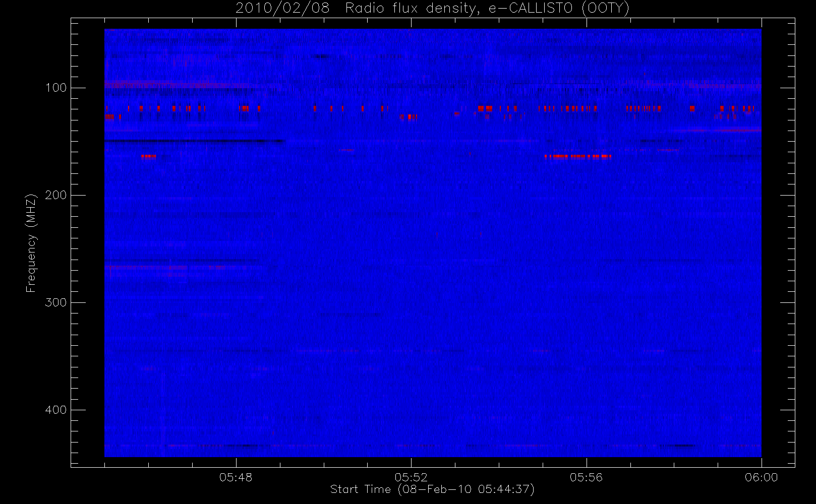The width and height of the screenshot is (816, 504).
Task: Click the 400 frequency tick label
Action: [x=55, y=410]
